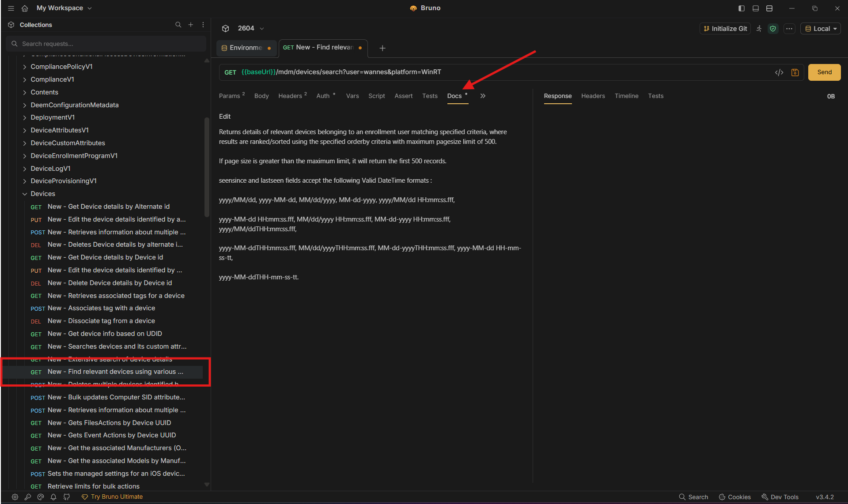
Task: Switch to the Params tab
Action: pos(231,96)
